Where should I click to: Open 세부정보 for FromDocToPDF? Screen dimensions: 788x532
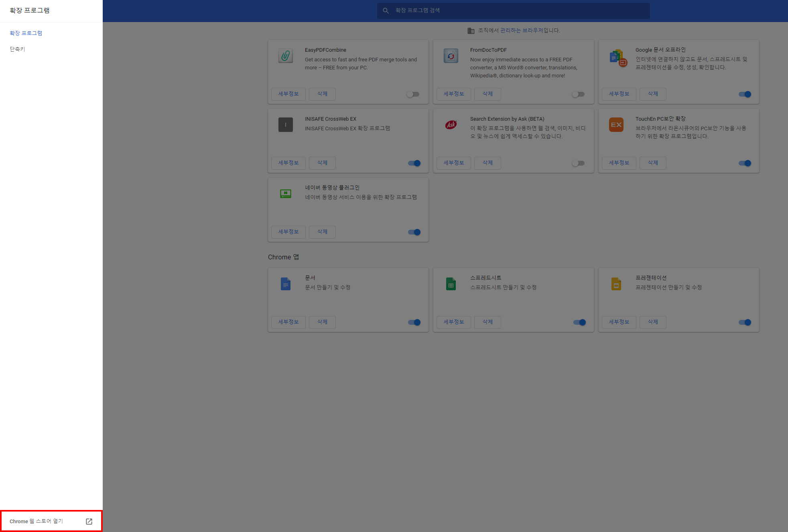coord(453,94)
